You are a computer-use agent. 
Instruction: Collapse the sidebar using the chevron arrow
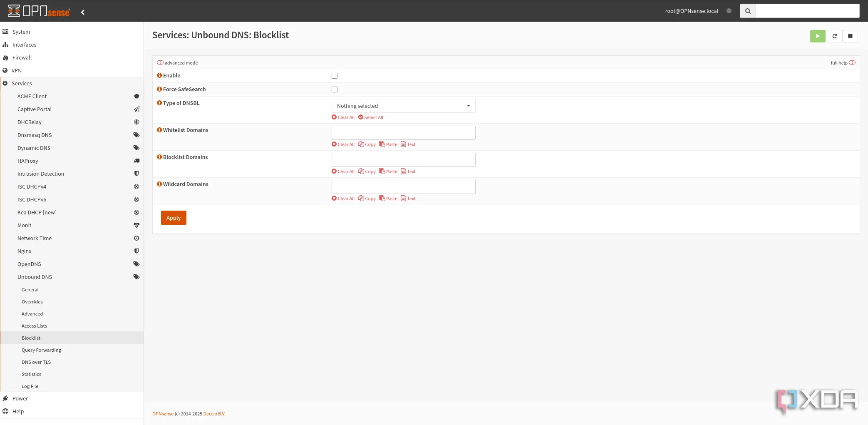(83, 12)
